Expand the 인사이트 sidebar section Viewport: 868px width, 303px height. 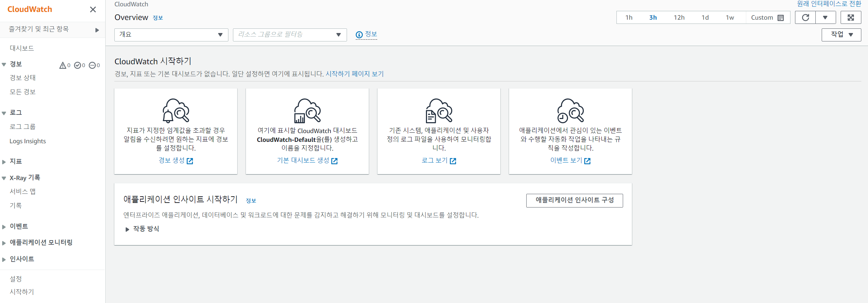[4, 259]
